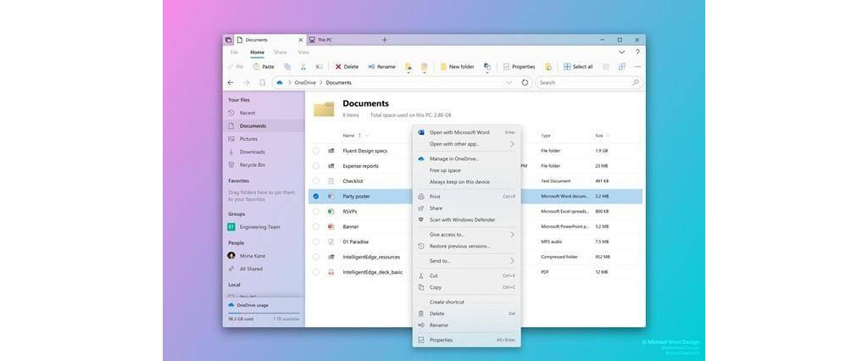The height and width of the screenshot is (361, 868).
Task: Click Select all in the ribbon
Action: click(578, 66)
